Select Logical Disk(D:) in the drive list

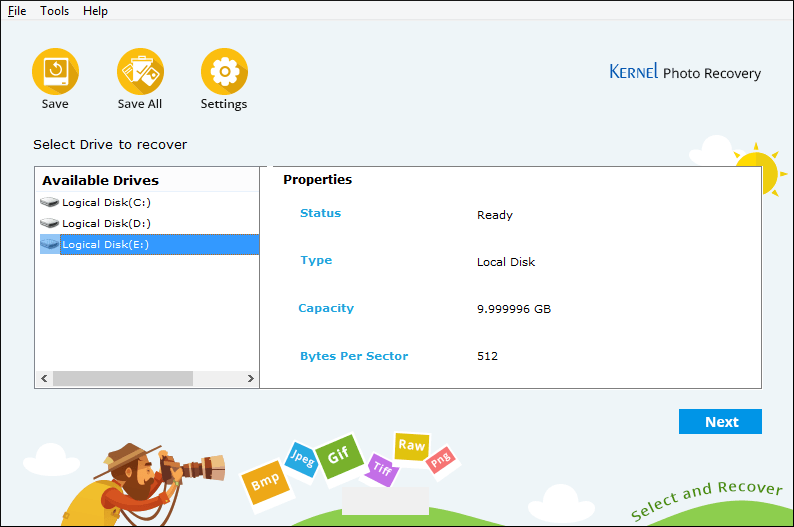click(x=106, y=223)
